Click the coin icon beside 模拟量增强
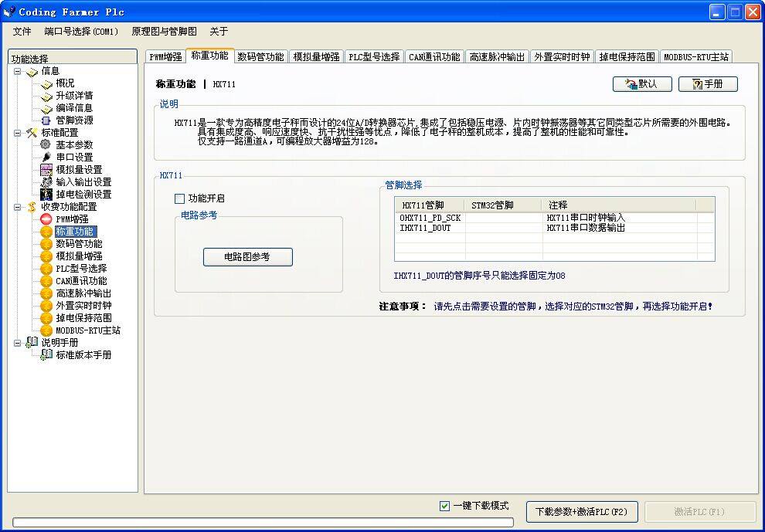Screen dimensions: 765x532 click(x=46, y=256)
